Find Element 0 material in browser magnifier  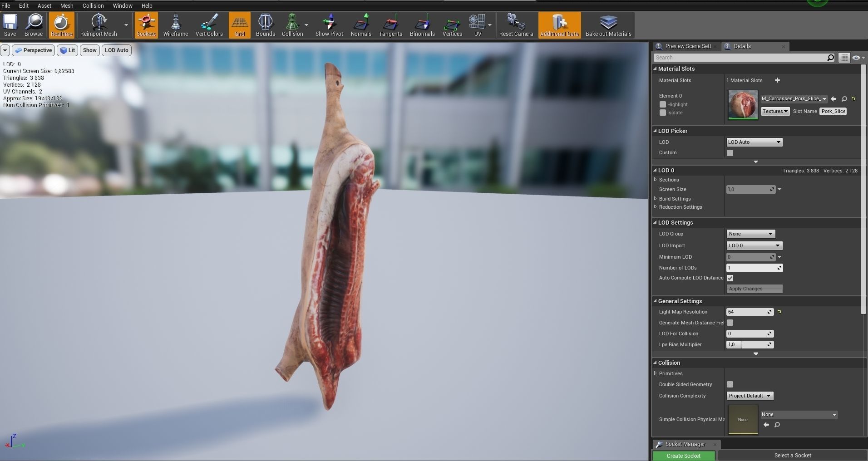[x=844, y=99]
